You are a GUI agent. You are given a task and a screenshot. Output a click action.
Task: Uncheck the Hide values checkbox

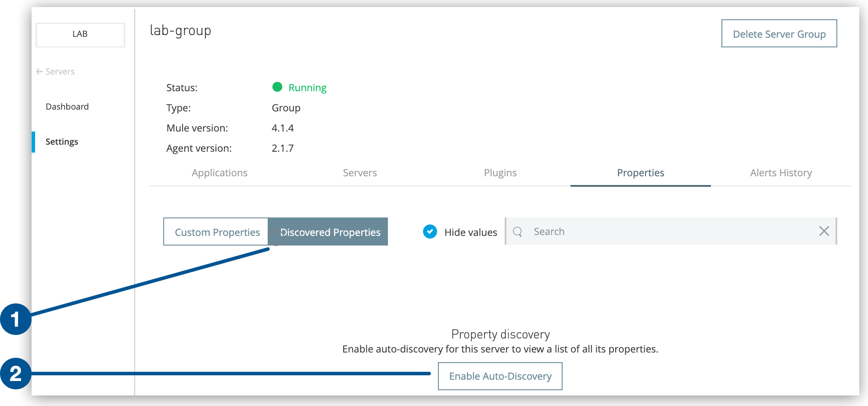tap(430, 231)
